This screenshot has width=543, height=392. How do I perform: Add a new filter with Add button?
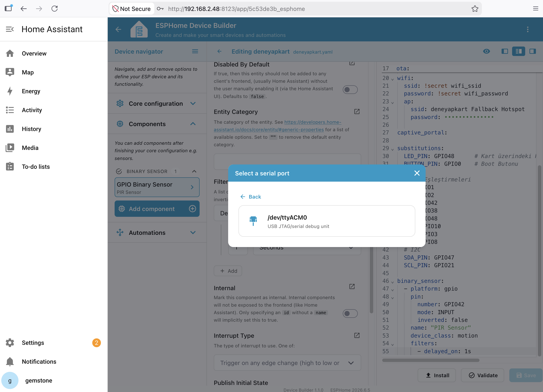(228, 271)
